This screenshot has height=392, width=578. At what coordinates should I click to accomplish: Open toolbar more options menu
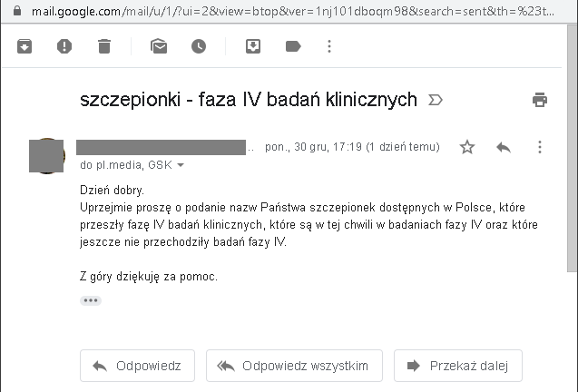[x=328, y=46]
